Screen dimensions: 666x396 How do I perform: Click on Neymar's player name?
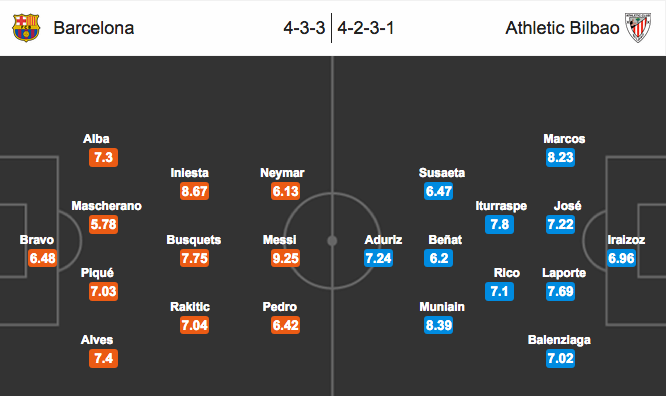point(282,173)
